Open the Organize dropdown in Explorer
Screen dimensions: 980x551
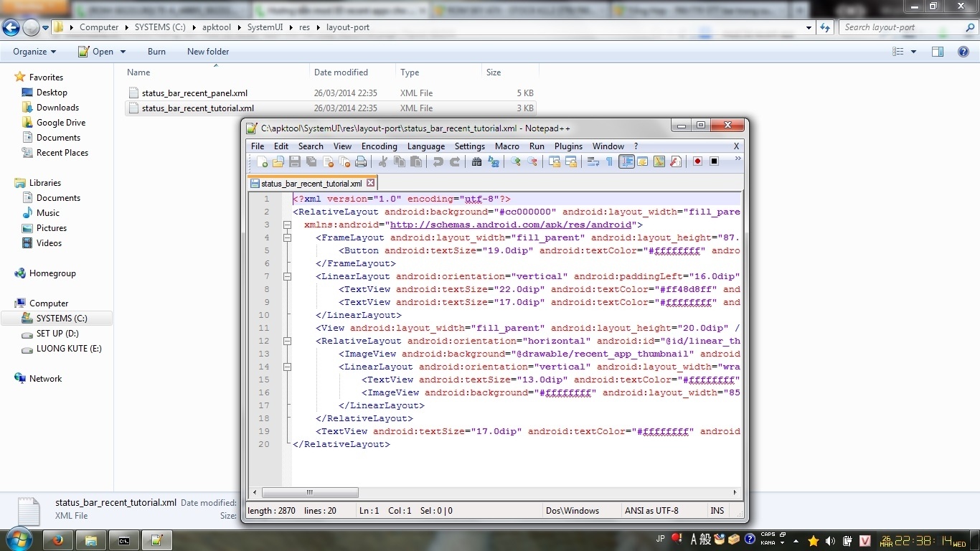tap(34, 52)
